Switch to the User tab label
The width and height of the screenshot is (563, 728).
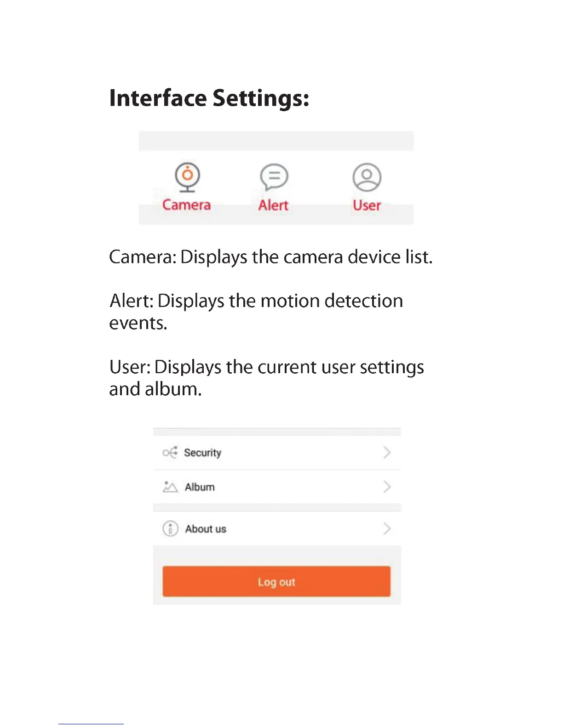(x=367, y=205)
